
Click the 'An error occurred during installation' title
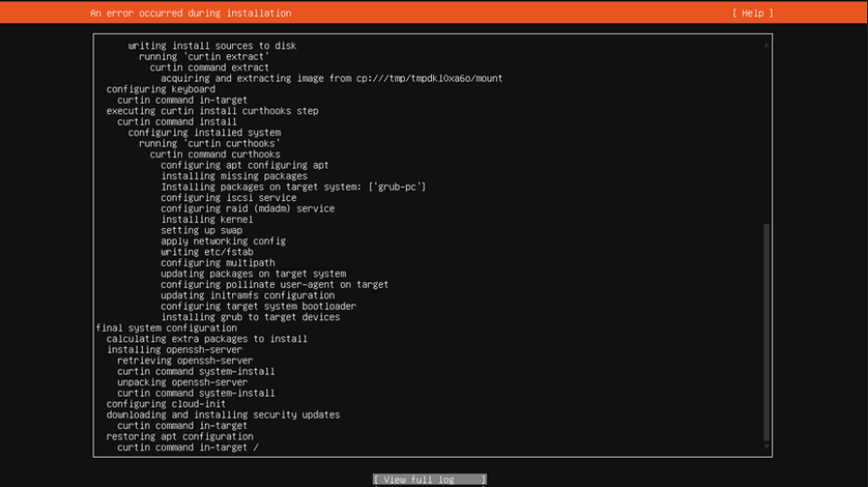click(x=190, y=14)
